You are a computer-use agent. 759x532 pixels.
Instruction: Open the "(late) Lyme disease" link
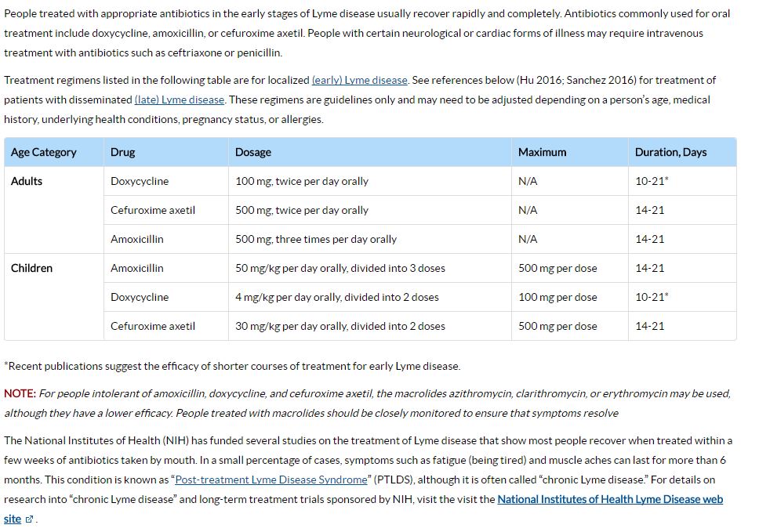(x=180, y=100)
